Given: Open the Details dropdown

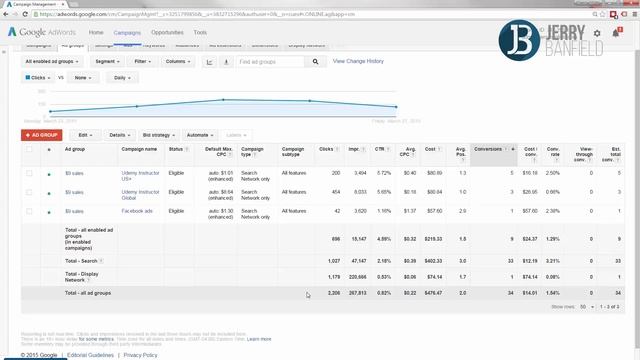Looking at the screenshot, I should 120,135.
